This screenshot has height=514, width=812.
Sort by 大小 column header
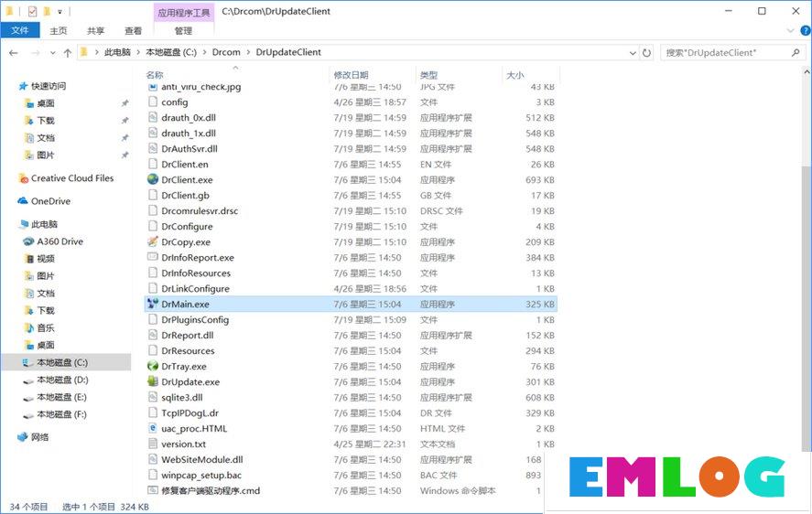click(515, 75)
